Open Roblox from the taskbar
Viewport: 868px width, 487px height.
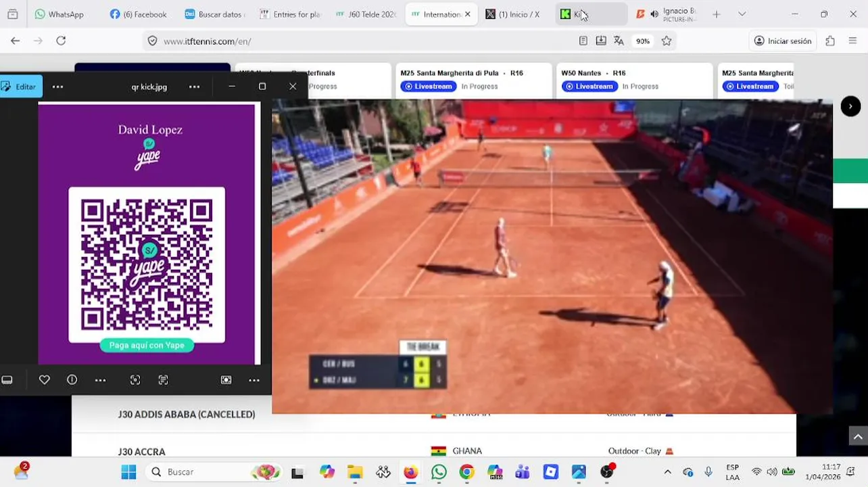[x=550, y=471]
